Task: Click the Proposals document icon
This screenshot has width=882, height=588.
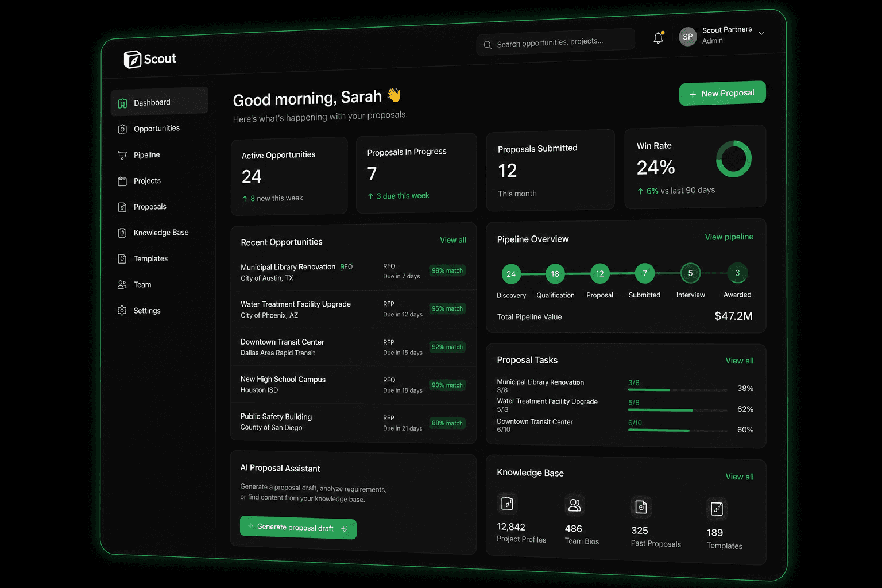Action: 122,207
